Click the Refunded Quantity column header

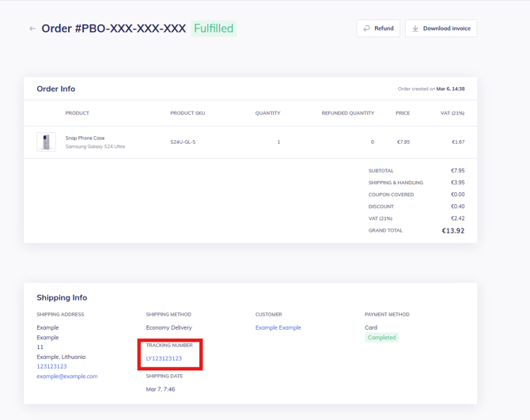pos(347,113)
